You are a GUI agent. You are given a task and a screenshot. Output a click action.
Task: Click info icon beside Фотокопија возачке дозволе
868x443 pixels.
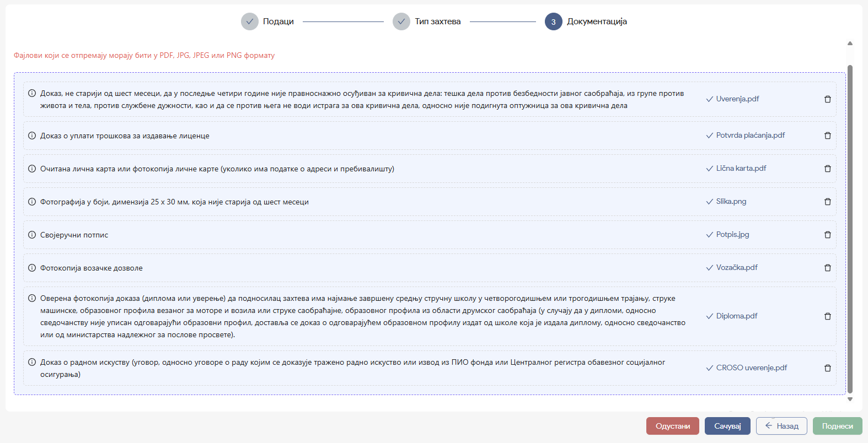[32, 268]
